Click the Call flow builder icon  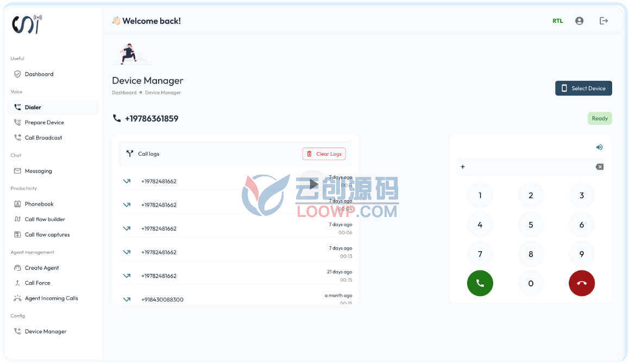click(17, 220)
